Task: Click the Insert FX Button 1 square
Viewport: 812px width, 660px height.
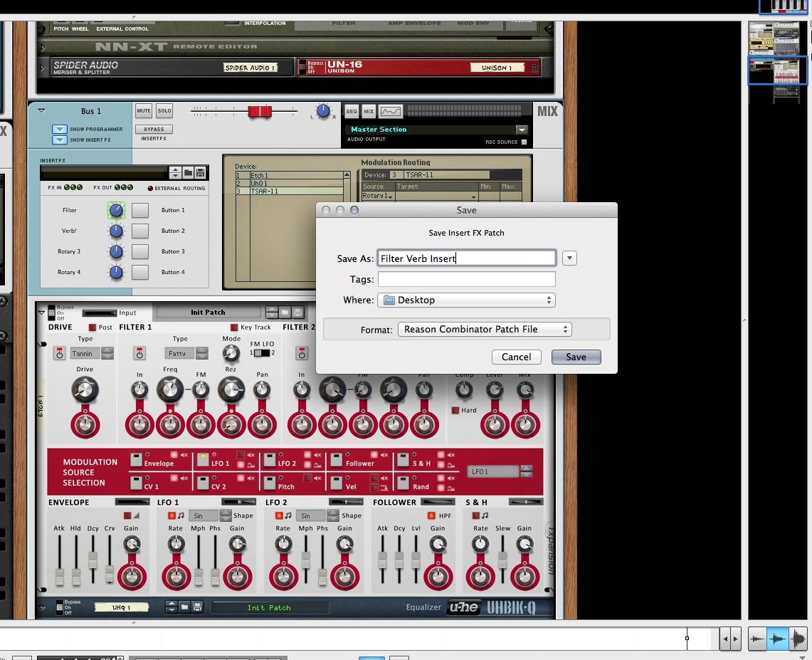Action: tap(139, 210)
